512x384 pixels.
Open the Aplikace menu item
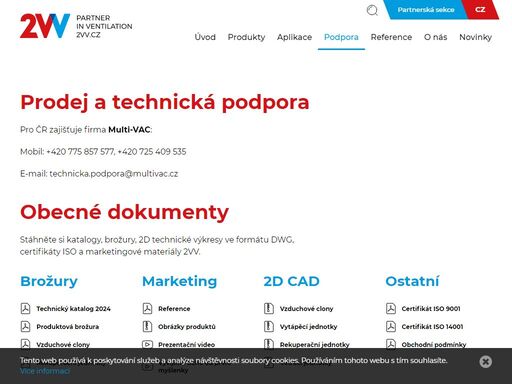click(x=294, y=37)
